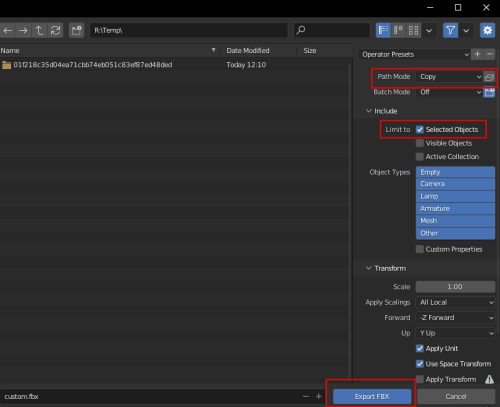Remove the operator preset
This screenshot has height=407, width=500.
point(489,54)
